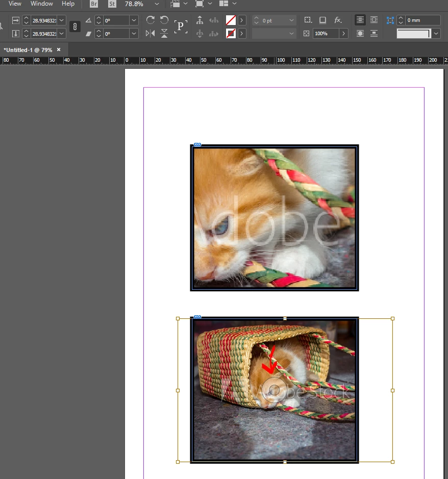Screen dimensions: 448x479
Task: Open the fx effects menu
Action: tap(338, 20)
